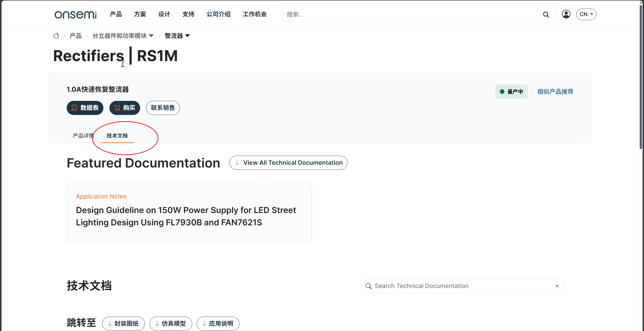This screenshot has height=331, width=644.
Task: Click the Featured Documentation heading
Action: point(143,163)
